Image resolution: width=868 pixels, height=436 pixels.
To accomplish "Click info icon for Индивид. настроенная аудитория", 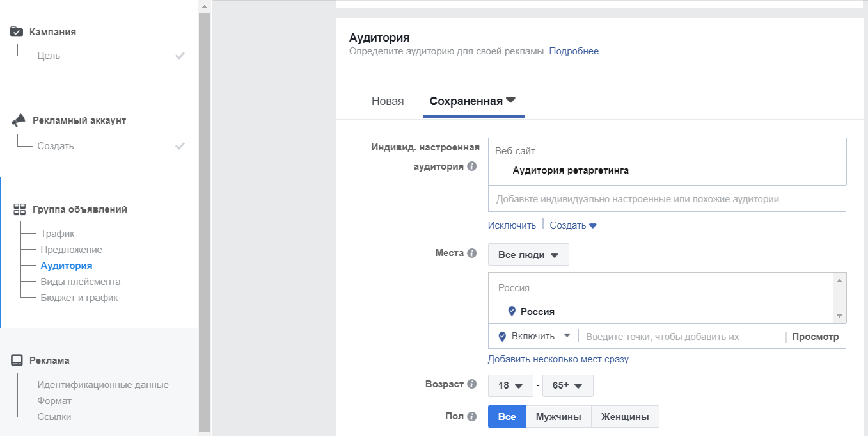I will (x=472, y=166).
